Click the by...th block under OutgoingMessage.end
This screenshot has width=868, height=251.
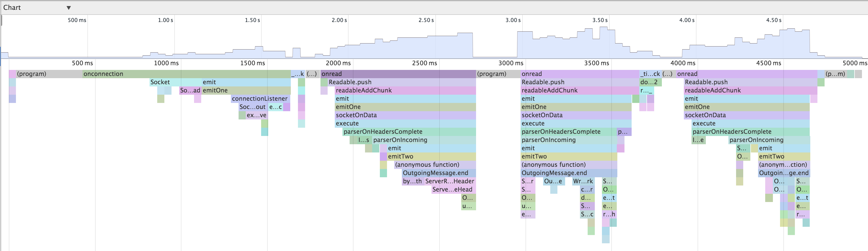(413, 181)
